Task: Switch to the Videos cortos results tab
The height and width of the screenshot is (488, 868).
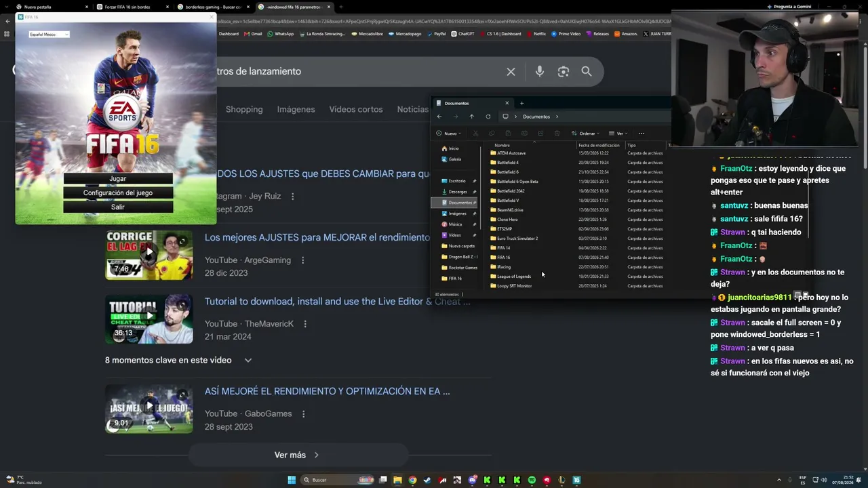Action: 356,109
